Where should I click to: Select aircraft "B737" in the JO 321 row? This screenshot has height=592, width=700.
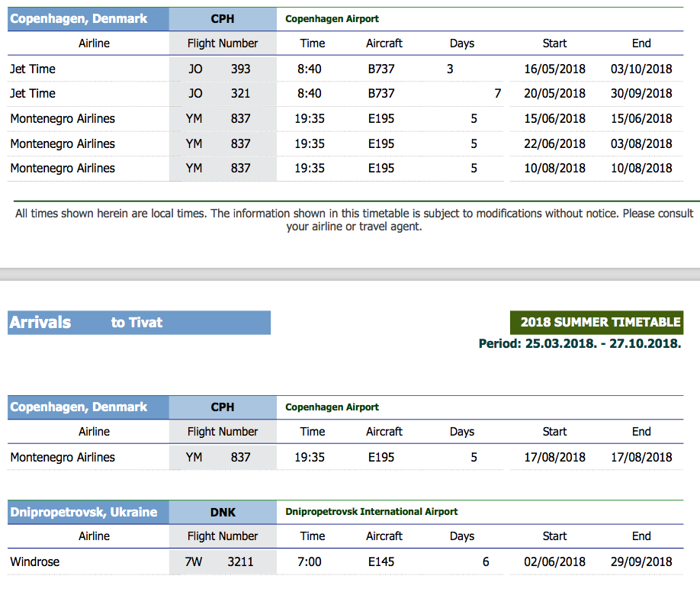pyautogui.click(x=381, y=93)
